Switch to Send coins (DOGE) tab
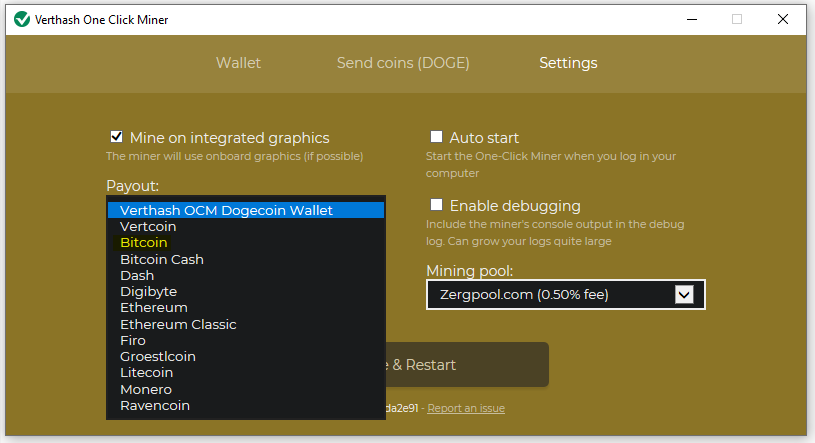The width and height of the screenshot is (815, 443). tap(403, 63)
